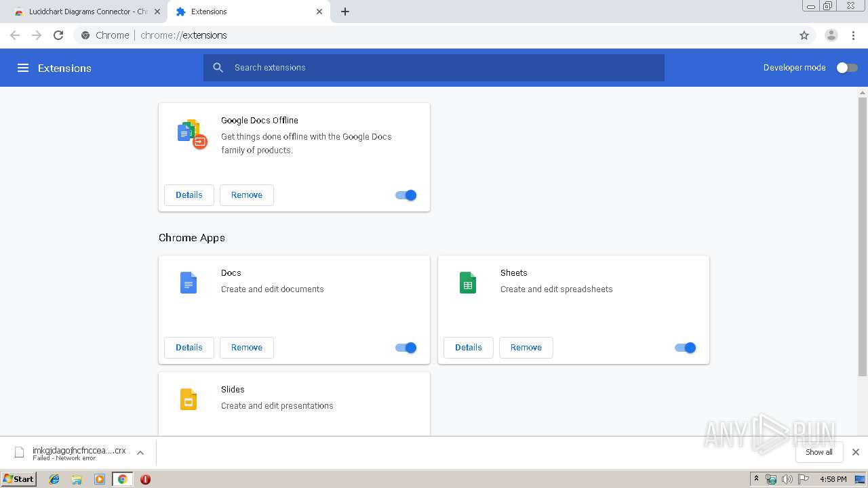Go forward one page
The height and width of the screenshot is (488, 868).
coord(37,35)
